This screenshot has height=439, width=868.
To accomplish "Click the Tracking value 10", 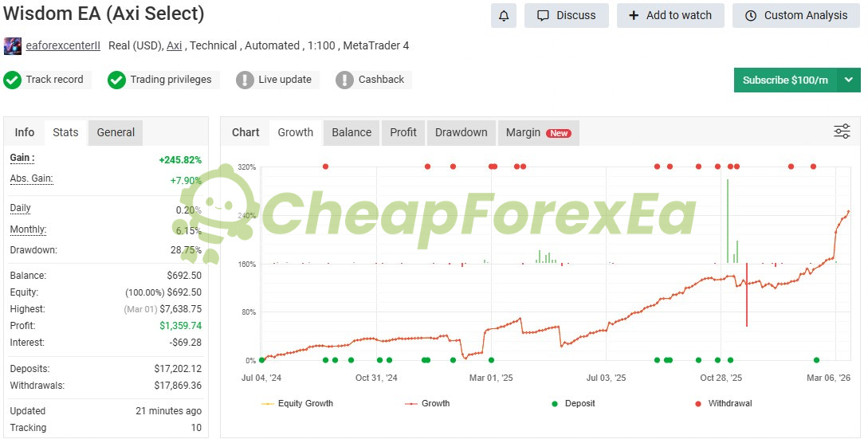I will tap(196, 427).
